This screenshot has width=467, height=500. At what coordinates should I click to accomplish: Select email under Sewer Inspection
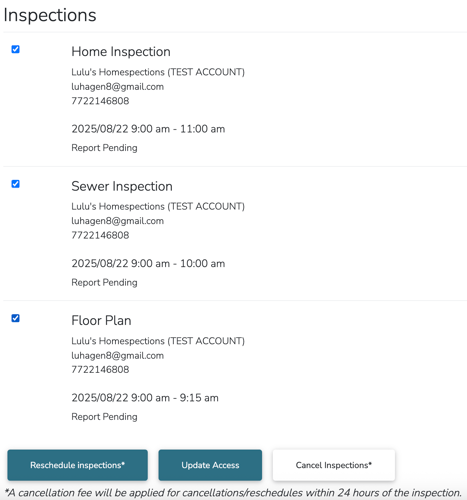pos(118,221)
